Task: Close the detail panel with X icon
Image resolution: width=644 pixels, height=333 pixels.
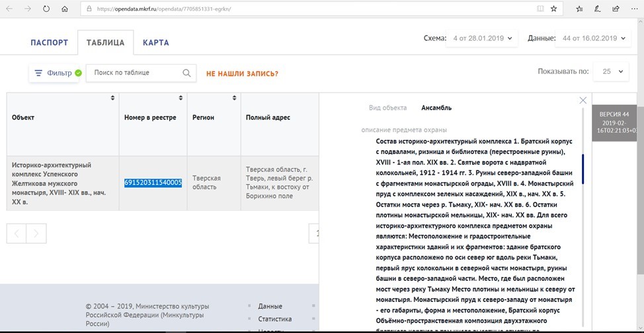Action: click(x=583, y=100)
